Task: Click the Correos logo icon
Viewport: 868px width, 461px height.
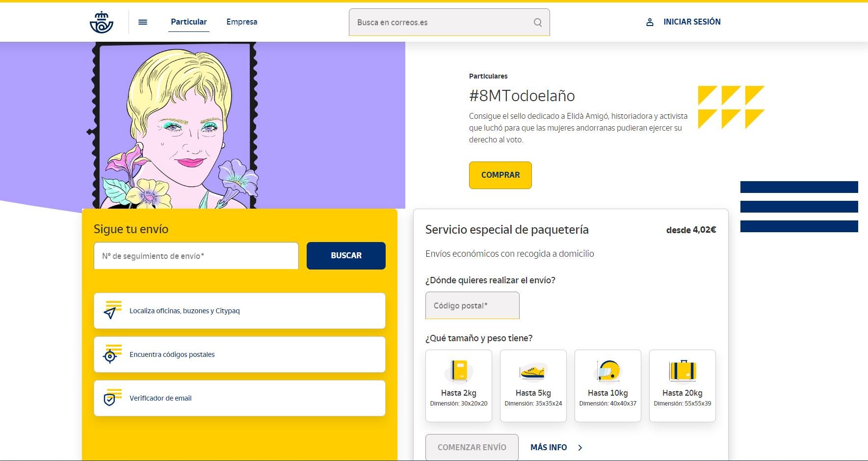Action: 102,22
